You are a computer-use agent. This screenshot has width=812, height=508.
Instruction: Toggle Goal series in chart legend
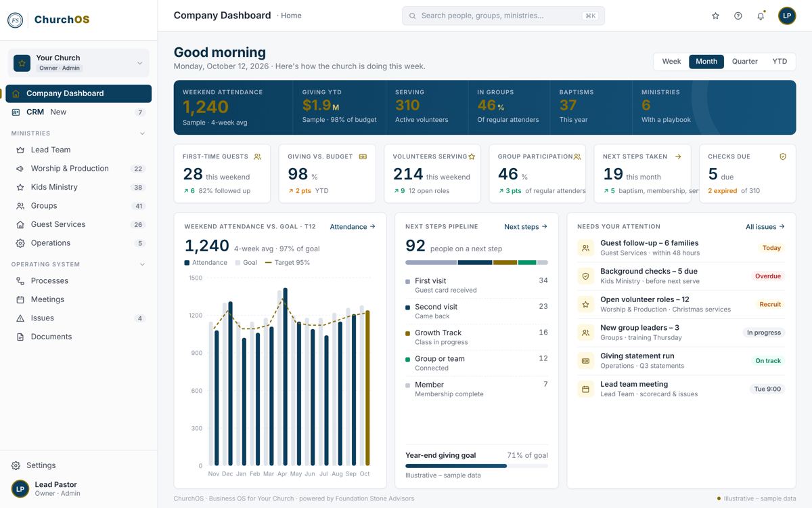click(x=246, y=263)
